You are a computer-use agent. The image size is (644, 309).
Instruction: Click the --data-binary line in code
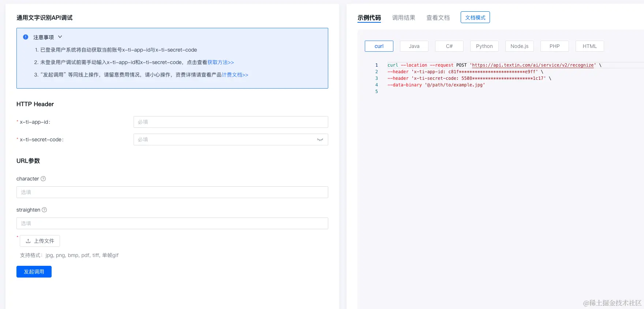[436, 85]
